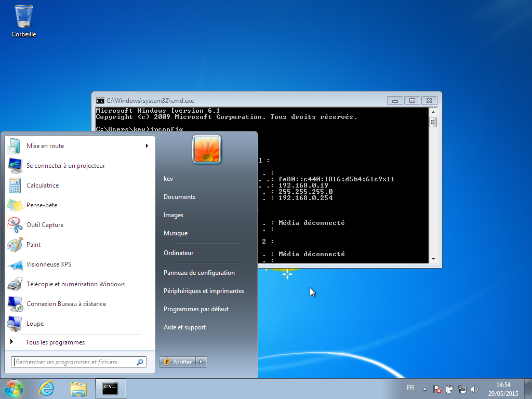This screenshot has height=399, width=532.
Task: Open Aide et support
Action: click(x=184, y=327)
